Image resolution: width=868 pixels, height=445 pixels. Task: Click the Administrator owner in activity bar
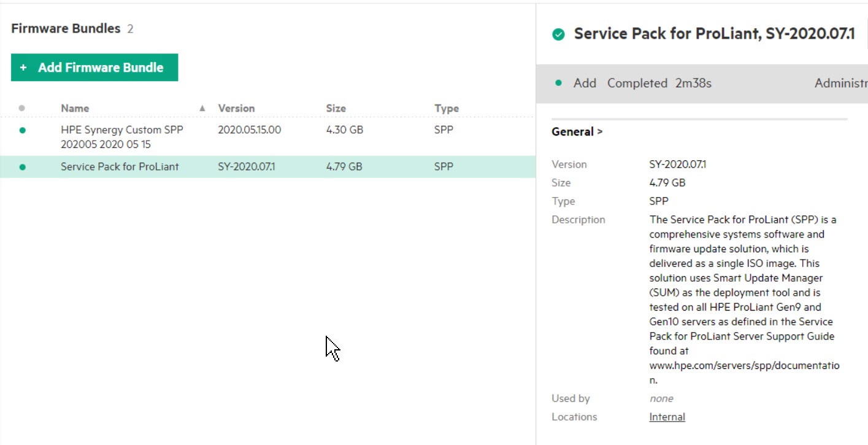840,83
